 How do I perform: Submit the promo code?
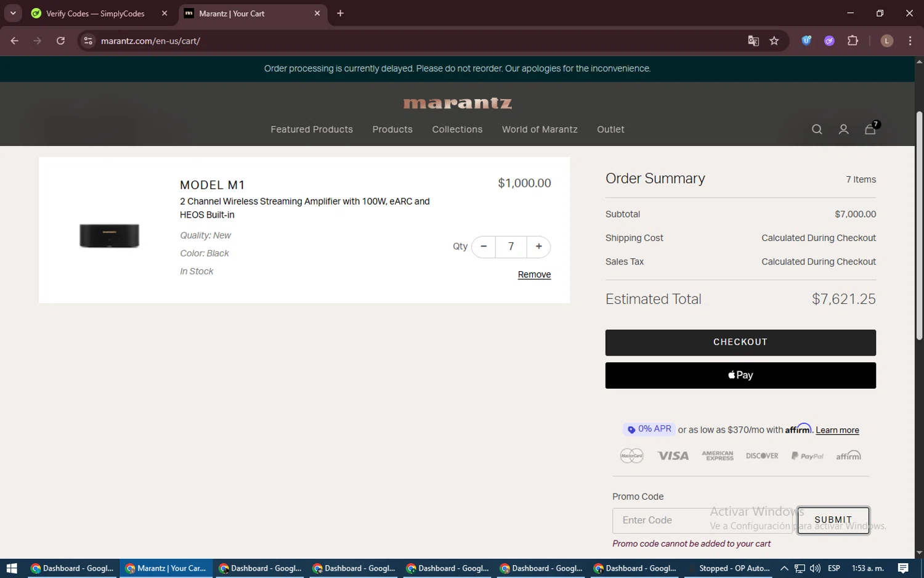(x=833, y=521)
